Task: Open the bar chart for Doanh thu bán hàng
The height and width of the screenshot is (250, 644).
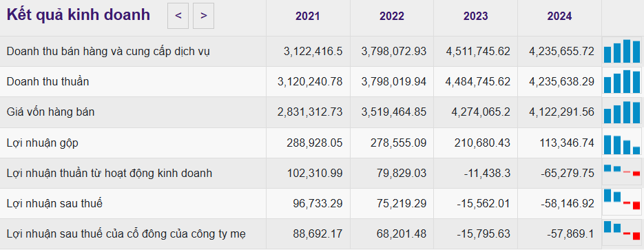Action: [622, 51]
